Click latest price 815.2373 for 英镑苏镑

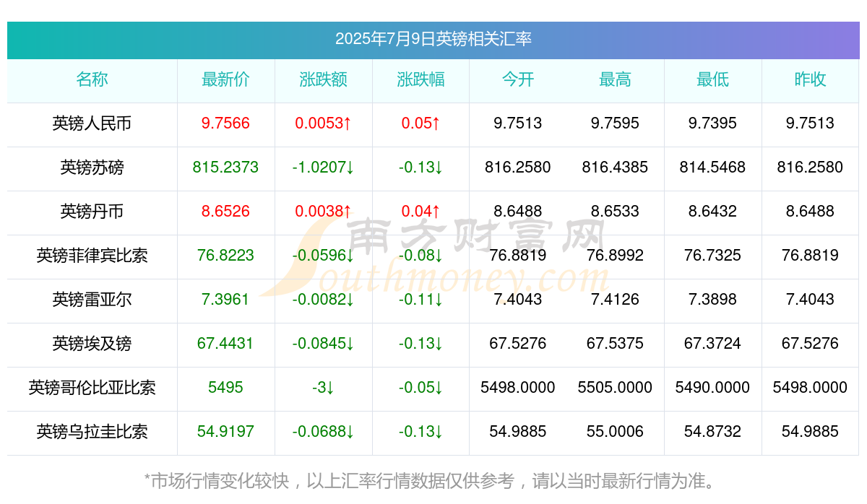point(225,168)
